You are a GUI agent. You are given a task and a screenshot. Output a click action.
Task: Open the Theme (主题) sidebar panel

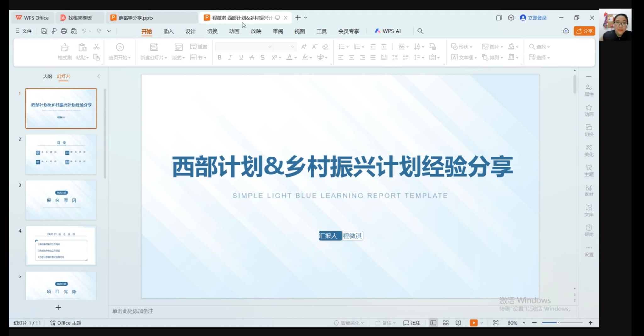point(589,171)
